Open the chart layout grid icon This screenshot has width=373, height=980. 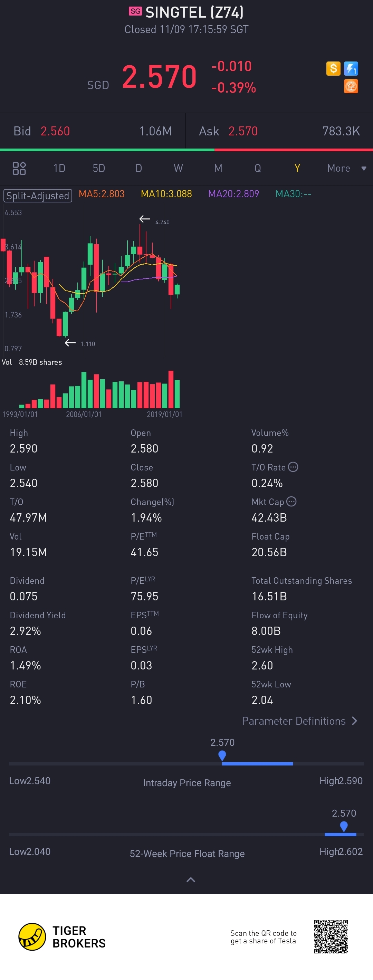coord(19,168)
